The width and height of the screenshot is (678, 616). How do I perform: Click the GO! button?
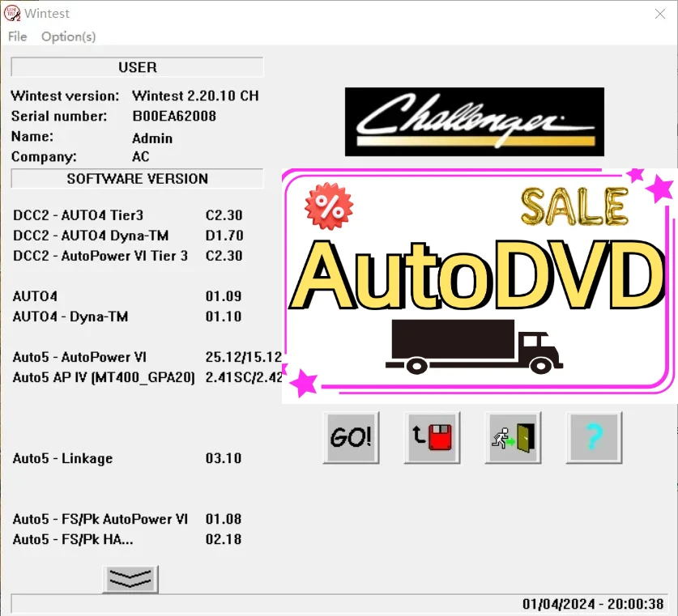click(351, 438)
